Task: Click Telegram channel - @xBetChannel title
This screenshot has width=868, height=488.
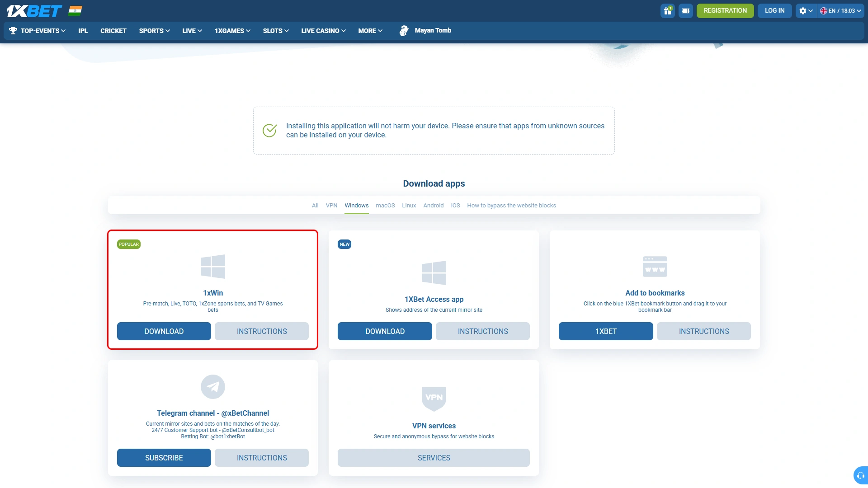Action: [x=213, y=413]
